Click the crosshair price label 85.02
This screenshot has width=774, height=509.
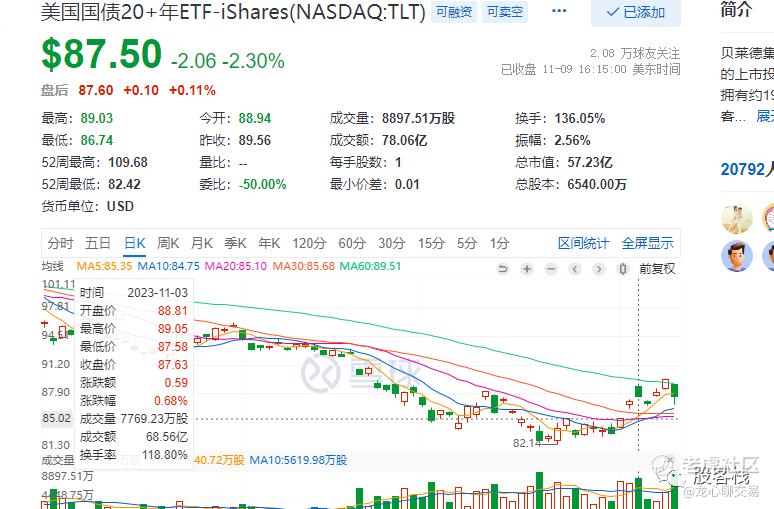[57, 418]
